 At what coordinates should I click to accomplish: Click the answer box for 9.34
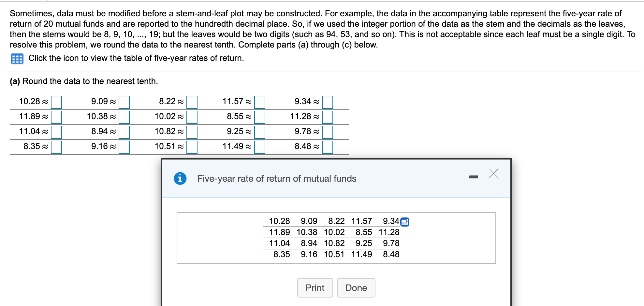(x=328, y=102)
